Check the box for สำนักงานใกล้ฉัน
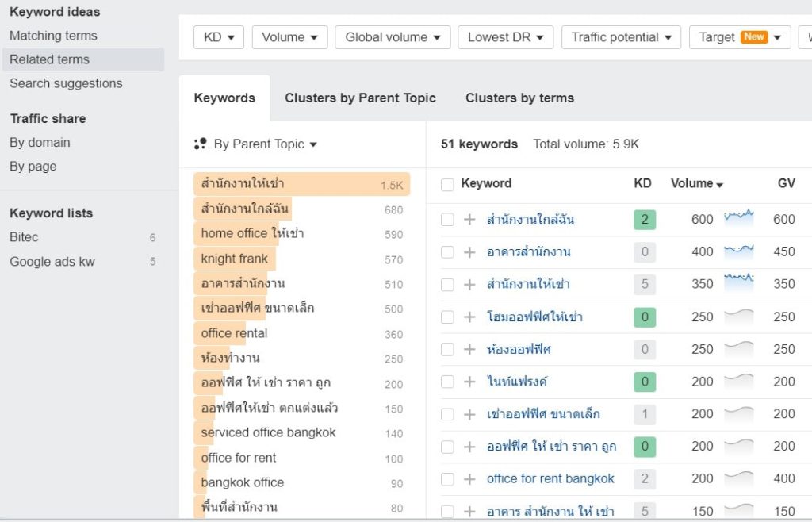This screenshot has width=812, height=522. point(447,220)
